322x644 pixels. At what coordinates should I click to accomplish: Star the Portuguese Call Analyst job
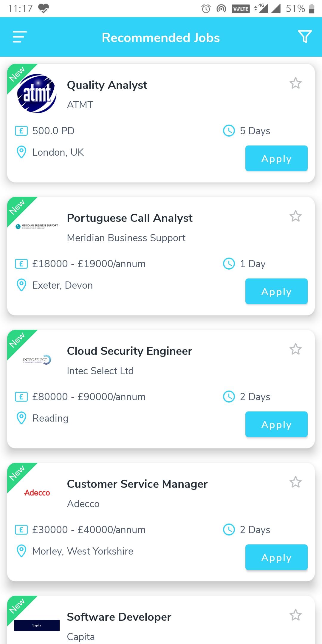point(295,216)
